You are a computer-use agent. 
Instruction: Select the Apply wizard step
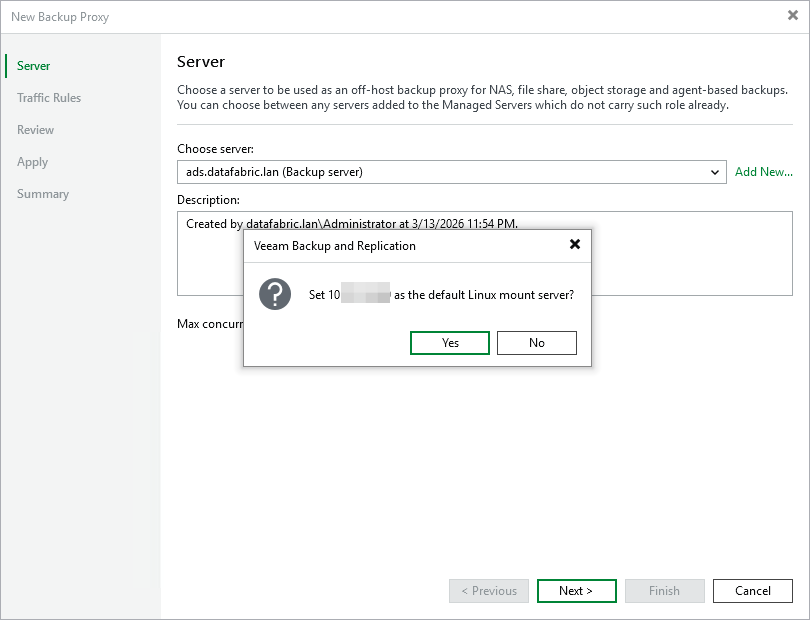tap(32, 162)
